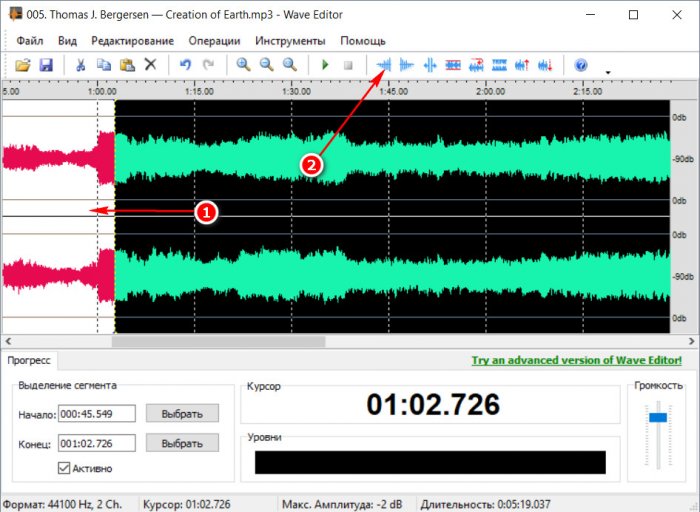The image size is (700, 512).
Task: Click status bar text Формат: 44100 Hz, 2 Ch.
Action: (x=62, y=504)
